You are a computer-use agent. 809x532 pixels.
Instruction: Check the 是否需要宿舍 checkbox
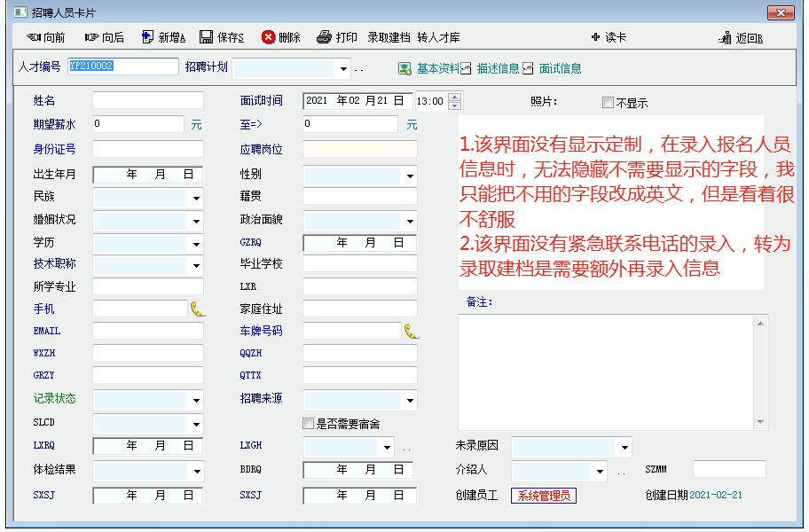pyautogui.click(x=309, y=424)
